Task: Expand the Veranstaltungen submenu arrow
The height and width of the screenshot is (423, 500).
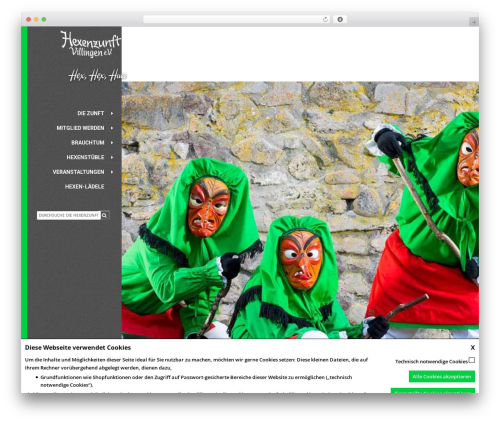Action: click(112, 172)
